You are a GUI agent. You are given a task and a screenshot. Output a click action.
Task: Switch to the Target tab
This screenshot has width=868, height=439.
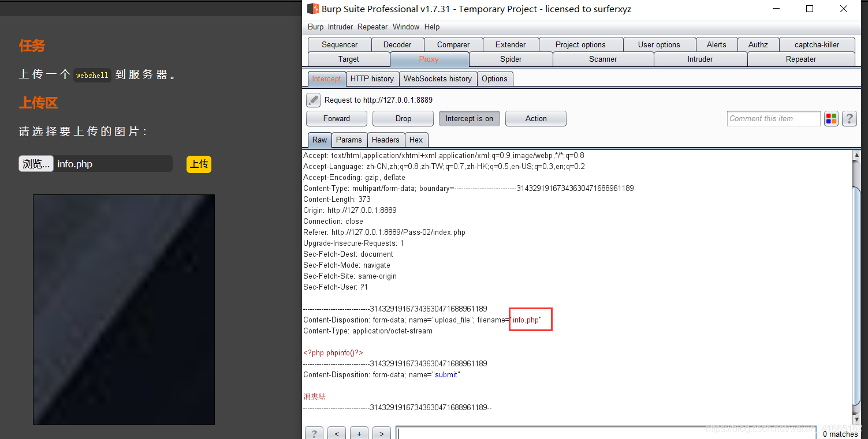coord(349,59)
